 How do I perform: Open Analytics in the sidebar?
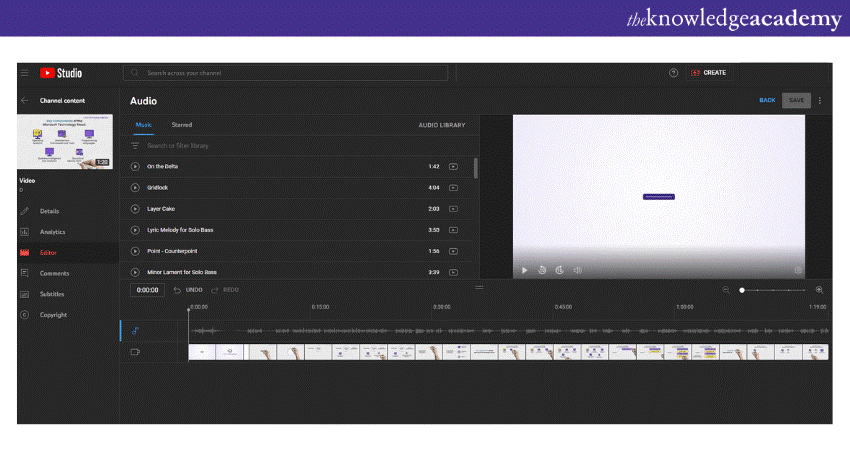point(52,232)
